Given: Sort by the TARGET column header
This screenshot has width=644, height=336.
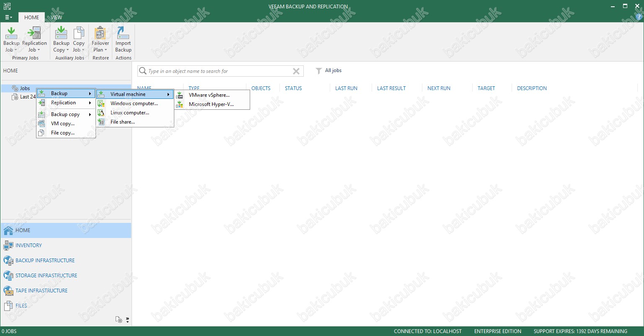Looking at the screenshot, I should (x=486, y=88).
